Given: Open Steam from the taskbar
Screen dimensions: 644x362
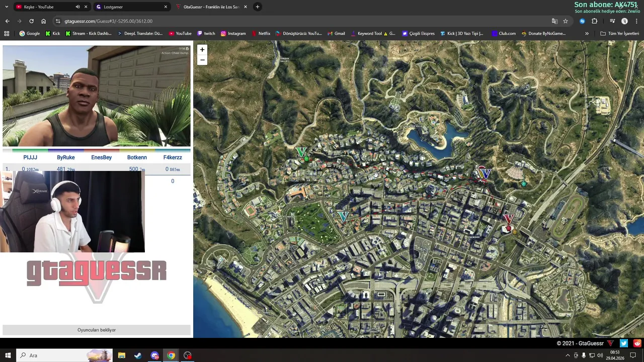Looking at the screenshot, I should point(138,355).
